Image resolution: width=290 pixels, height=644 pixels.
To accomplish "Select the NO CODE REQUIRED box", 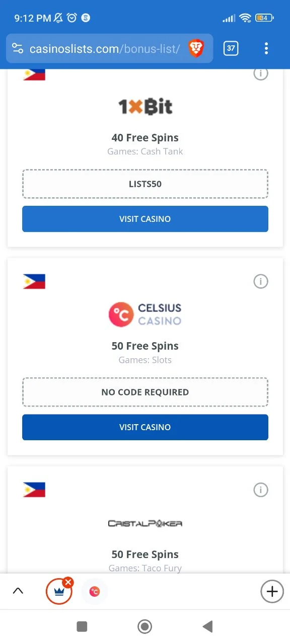I will coord(145,392).
